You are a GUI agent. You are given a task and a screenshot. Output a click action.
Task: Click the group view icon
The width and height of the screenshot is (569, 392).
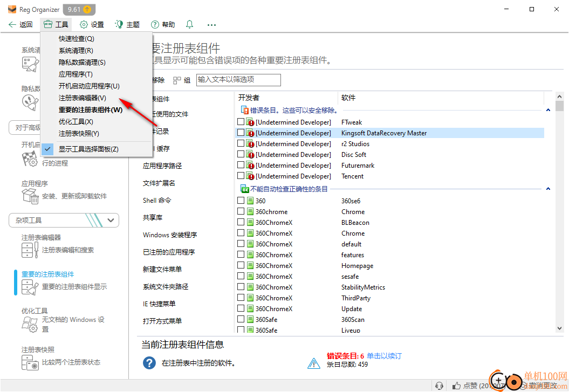(177, 80)
